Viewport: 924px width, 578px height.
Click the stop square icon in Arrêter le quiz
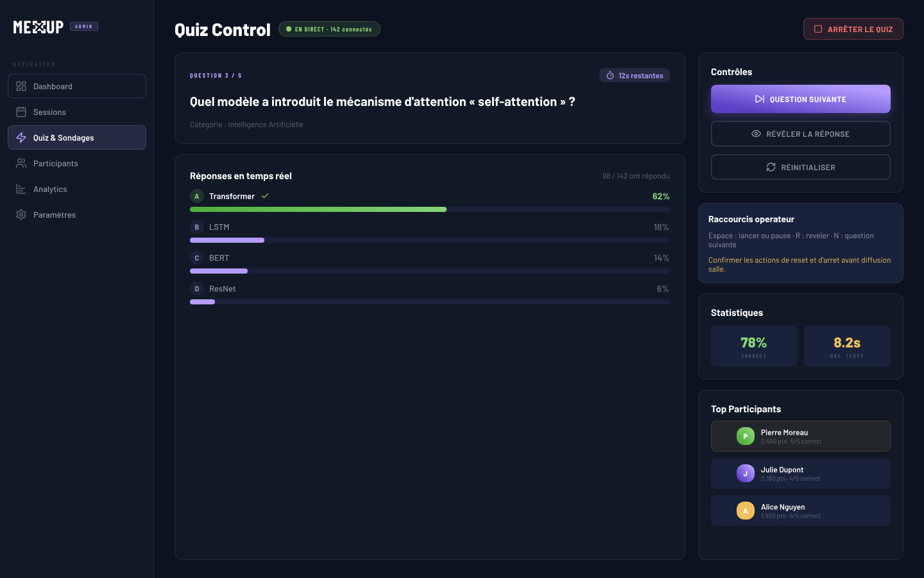point(818,29)
